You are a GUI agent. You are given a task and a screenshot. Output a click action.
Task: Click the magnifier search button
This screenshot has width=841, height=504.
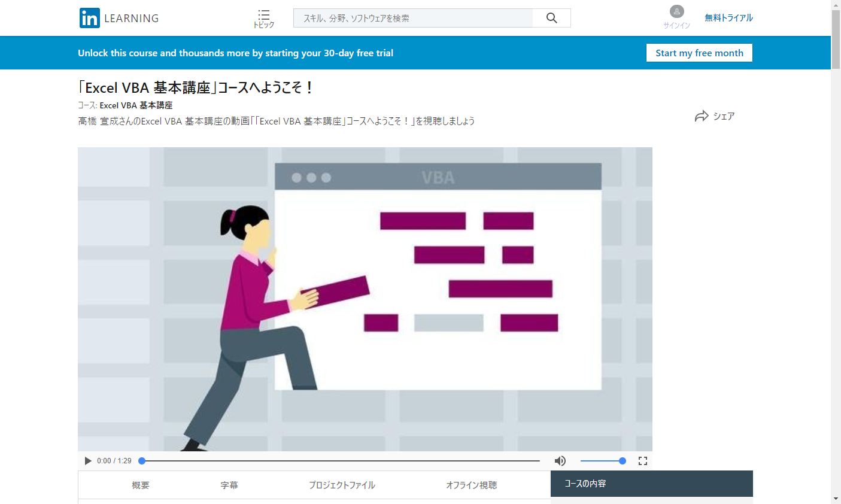point(552,18)
